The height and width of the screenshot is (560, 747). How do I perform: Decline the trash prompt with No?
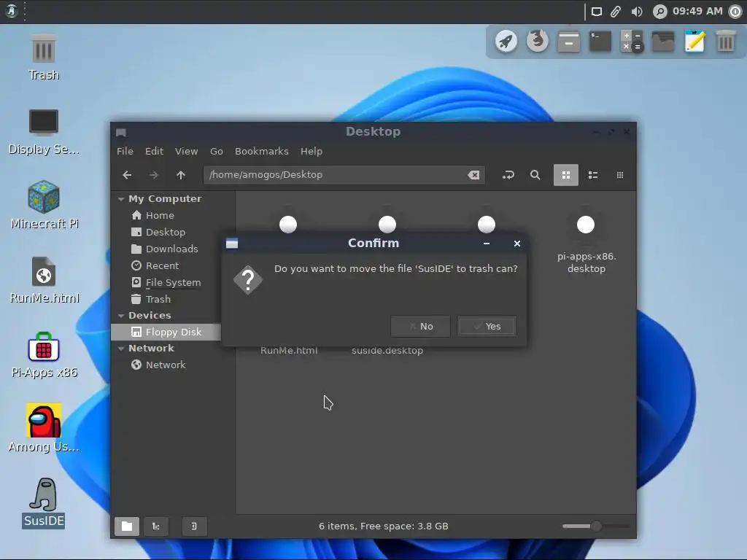420,326
